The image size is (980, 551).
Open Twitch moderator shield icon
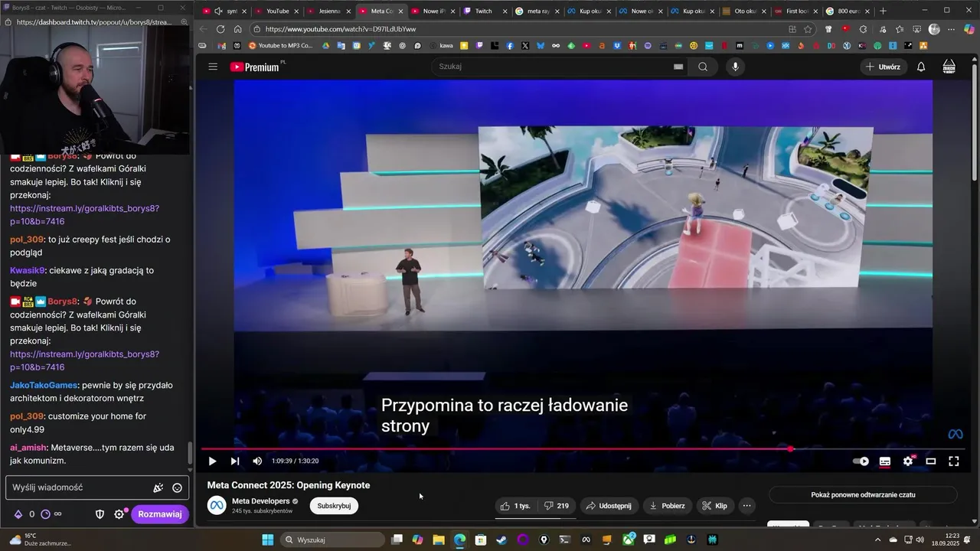100,514
